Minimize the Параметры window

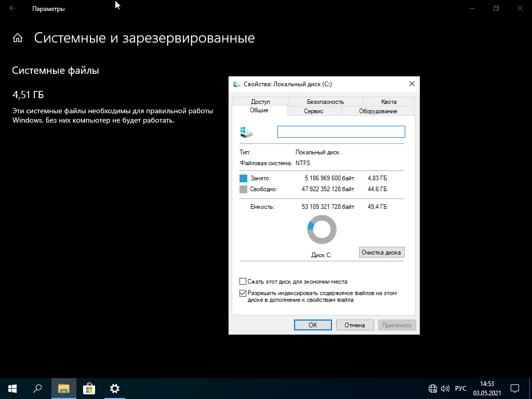[472, 8]
